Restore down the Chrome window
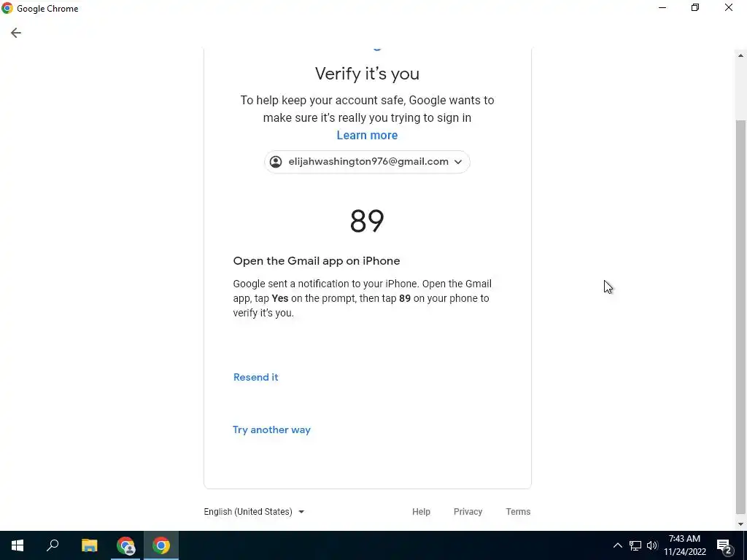Screen dimensions: 747x560 click(x=695, y=7)
